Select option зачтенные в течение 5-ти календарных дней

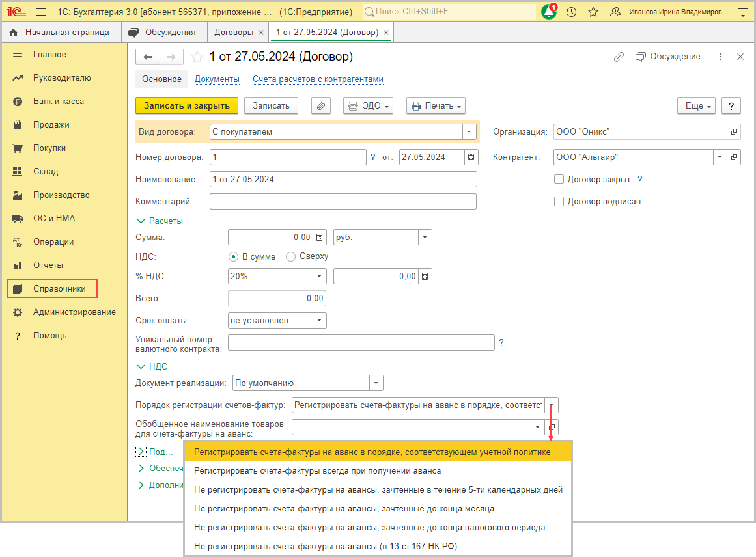pos(378,489)
